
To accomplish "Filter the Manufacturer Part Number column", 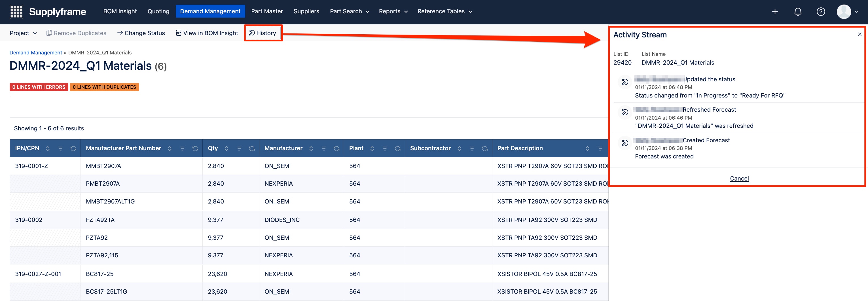I will pos(182,149).
